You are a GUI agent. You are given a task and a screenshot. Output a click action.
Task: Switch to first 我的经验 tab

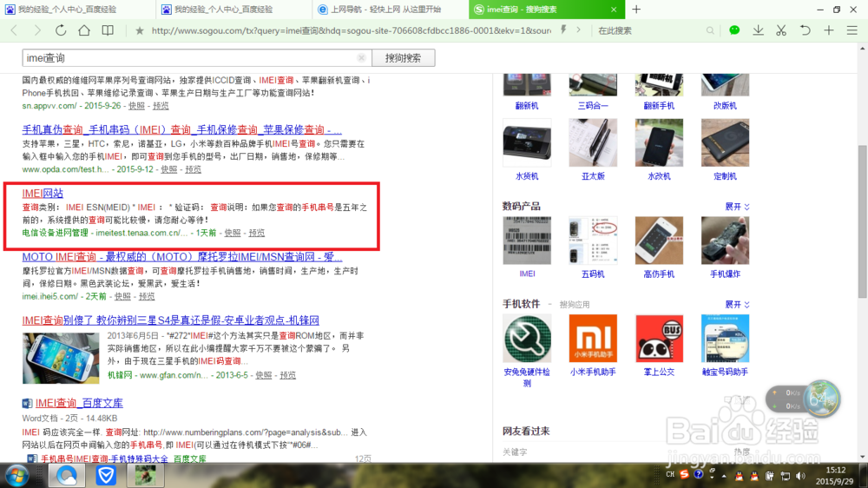[x=77, y=10]
